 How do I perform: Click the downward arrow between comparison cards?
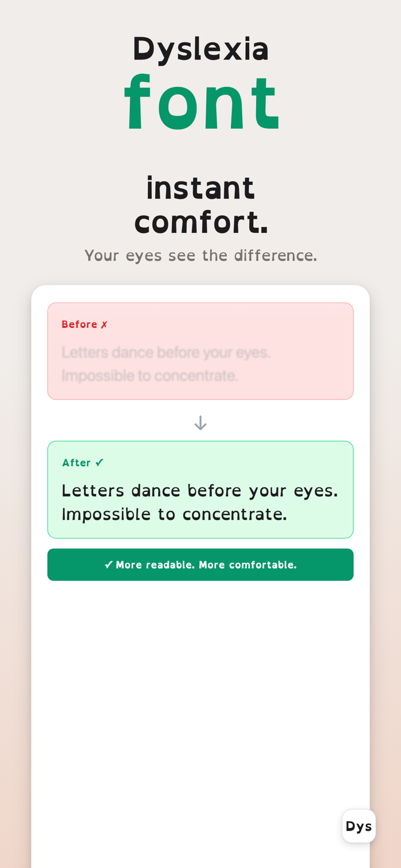[x=200, y=422]
